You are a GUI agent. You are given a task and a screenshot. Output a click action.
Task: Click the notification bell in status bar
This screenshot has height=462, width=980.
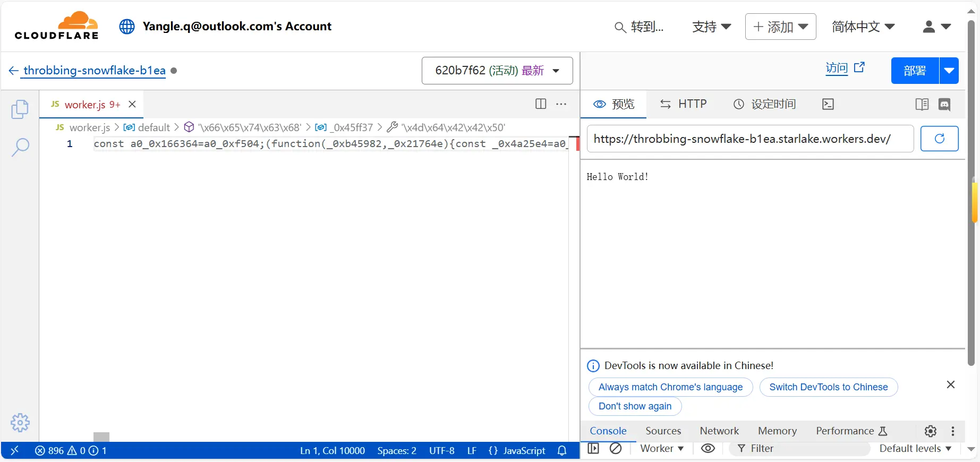pos(562,450)
